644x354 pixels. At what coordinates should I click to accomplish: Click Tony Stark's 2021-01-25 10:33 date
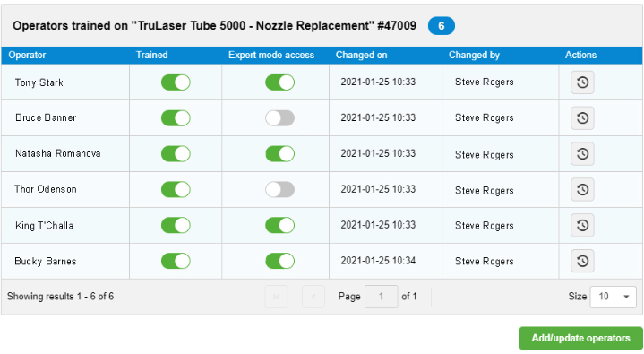pyautogui.click(x=378, y=82)
